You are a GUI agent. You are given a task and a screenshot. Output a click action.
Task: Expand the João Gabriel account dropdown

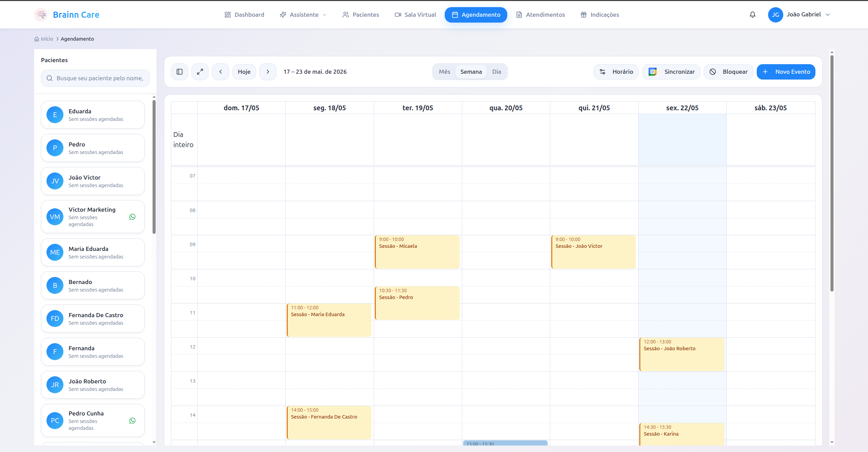[799, 15]
